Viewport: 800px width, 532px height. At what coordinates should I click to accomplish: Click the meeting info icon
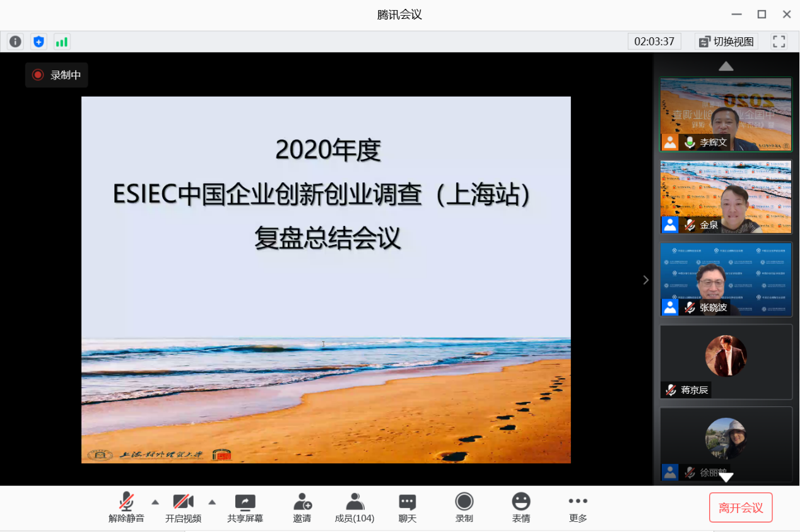pos(15,42)
